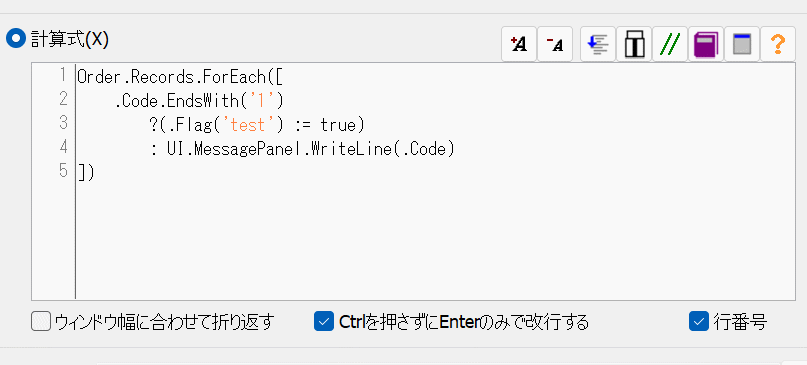This screenshot has height=365, width=807.
Task: Open help with the orange question mark
Action: coord(778,44)
